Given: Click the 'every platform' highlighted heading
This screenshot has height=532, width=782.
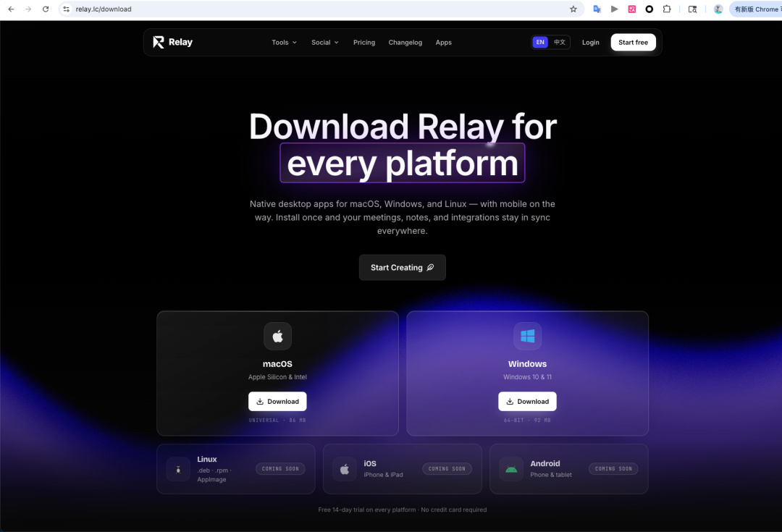Looking at the screenshot, I should [403, 163].
